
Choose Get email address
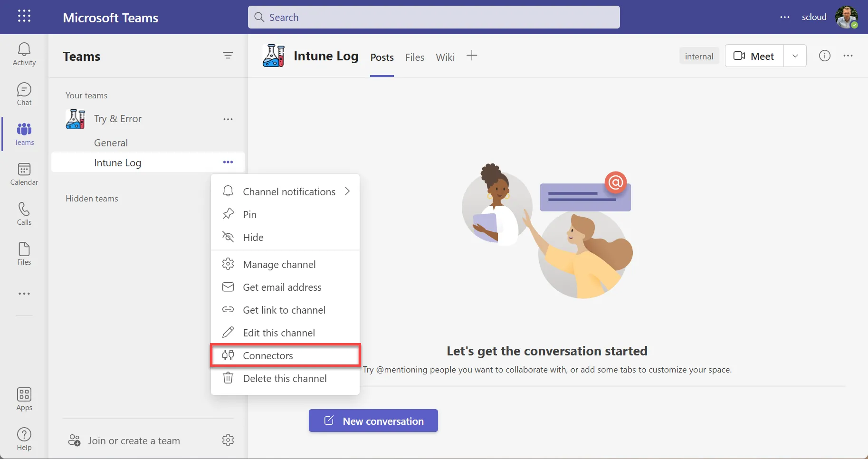285,287
